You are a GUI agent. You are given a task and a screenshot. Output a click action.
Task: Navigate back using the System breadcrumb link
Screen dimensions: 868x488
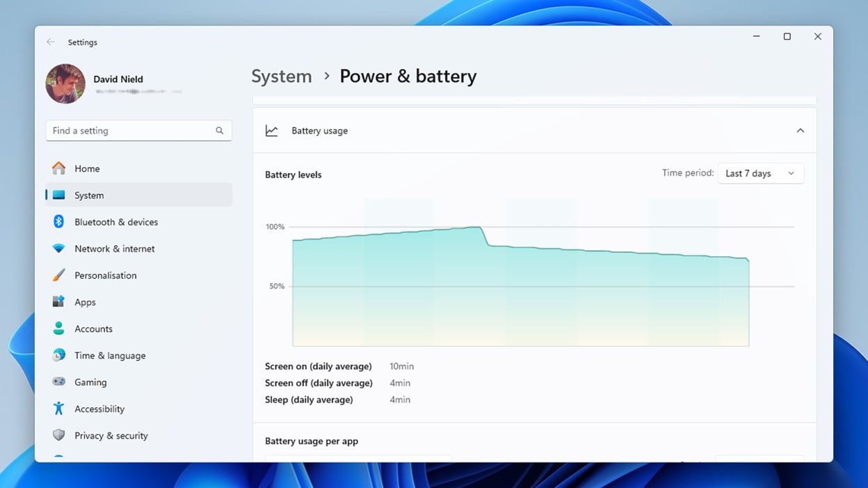pos(281,76)
